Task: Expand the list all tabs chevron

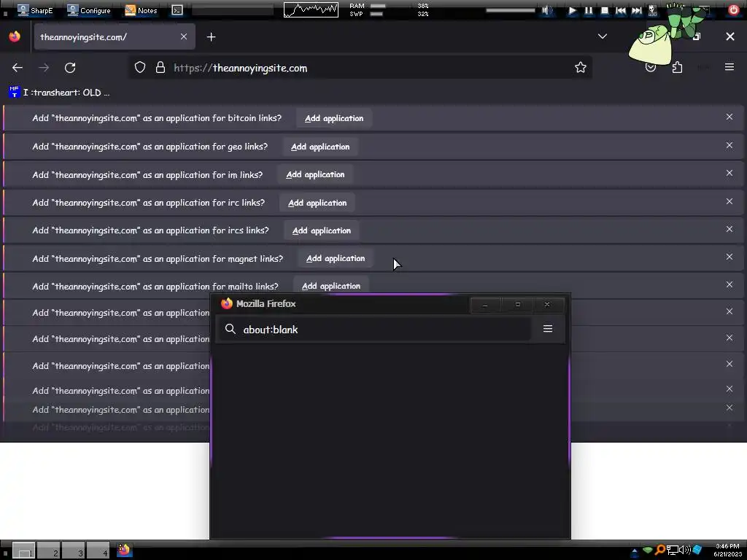Action: click(x=602, y=36)
